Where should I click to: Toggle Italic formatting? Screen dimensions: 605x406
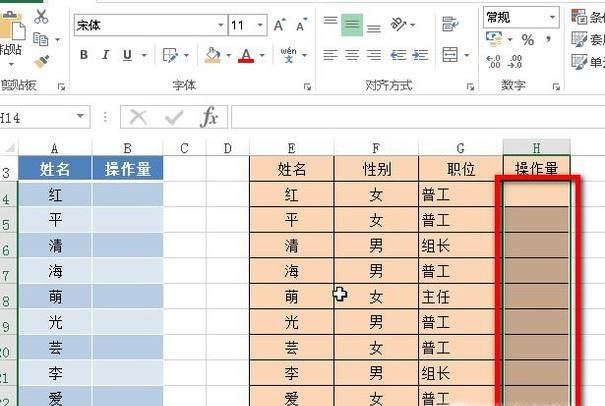point(105,55)
